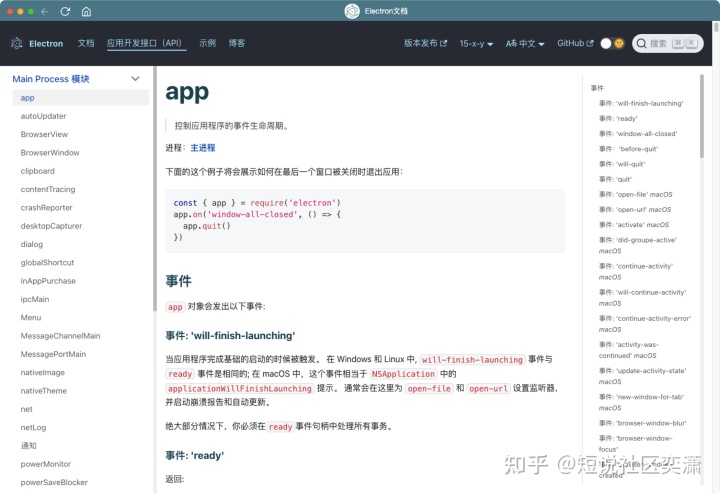The width and height of the screenshot is (720, 494).
Task: Jump to 'new-window-for-tab' in contents
Action: [641, 402]
